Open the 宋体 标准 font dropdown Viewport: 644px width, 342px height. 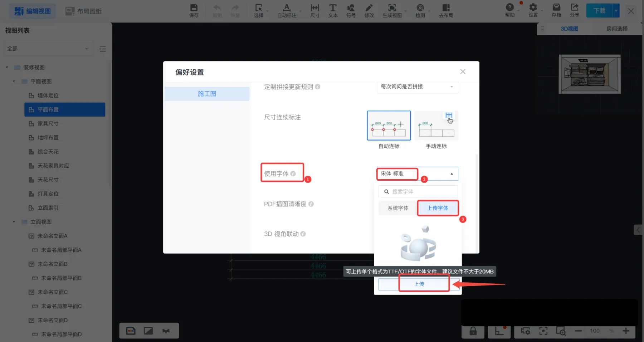pos(417,174)
